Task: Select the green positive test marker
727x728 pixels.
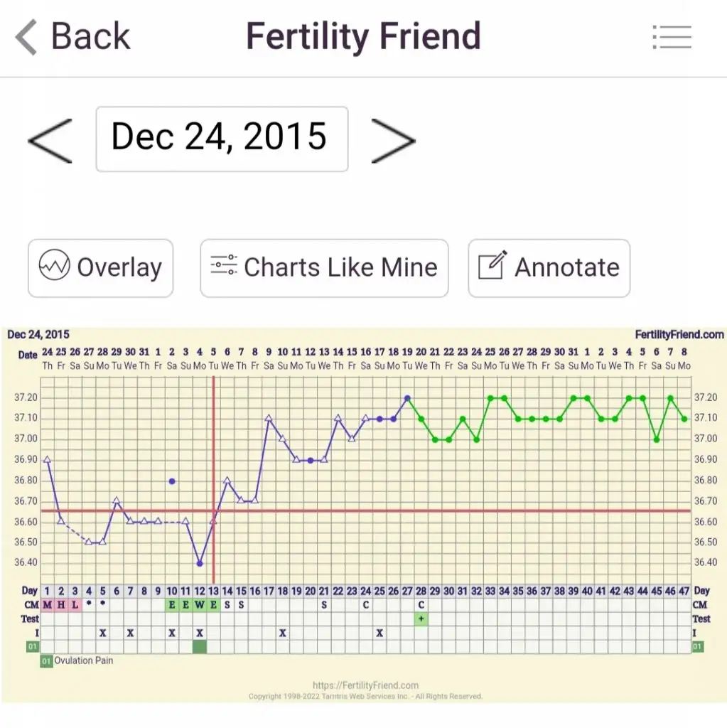Action: tap(421, 619)
